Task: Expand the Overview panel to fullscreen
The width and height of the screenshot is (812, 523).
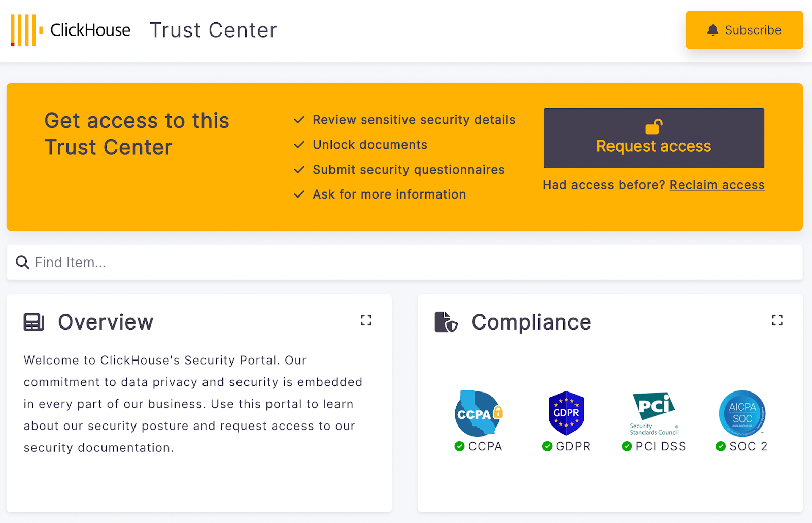Action: (366, 320)
